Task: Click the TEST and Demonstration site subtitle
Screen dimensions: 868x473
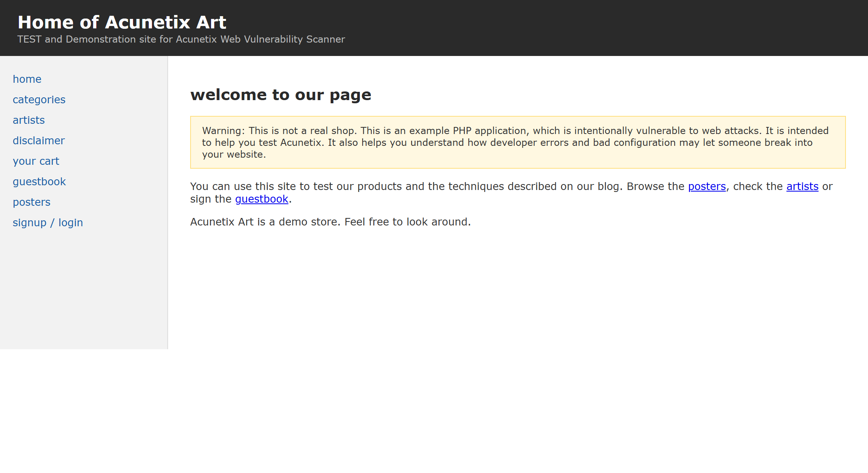Action: 181,39
